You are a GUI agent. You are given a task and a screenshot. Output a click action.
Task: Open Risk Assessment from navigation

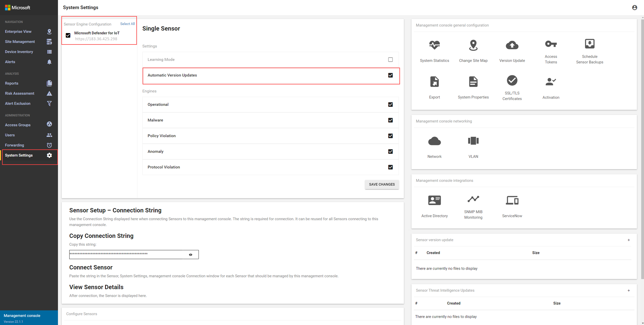pyautogui.click(x=19, y=93)
